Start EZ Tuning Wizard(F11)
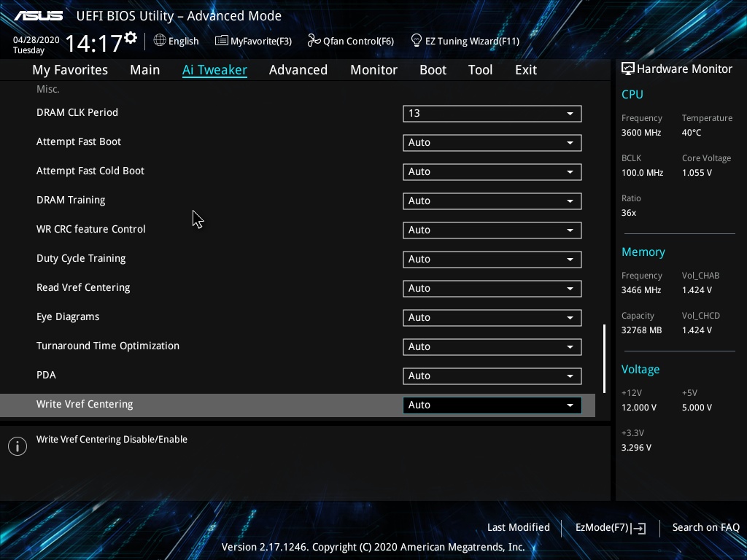This screenshot has height=560, width=747. (465, 41)
